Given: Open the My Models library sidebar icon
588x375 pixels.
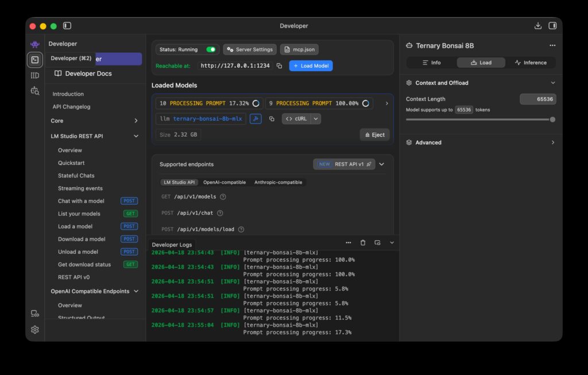Looking at the screenshot, I should [x=35, y=75].
